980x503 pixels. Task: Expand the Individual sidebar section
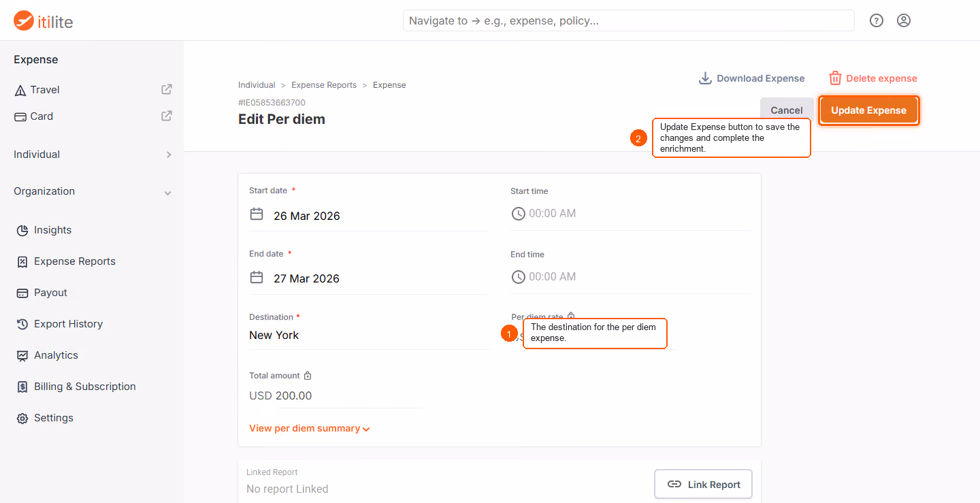92,155
